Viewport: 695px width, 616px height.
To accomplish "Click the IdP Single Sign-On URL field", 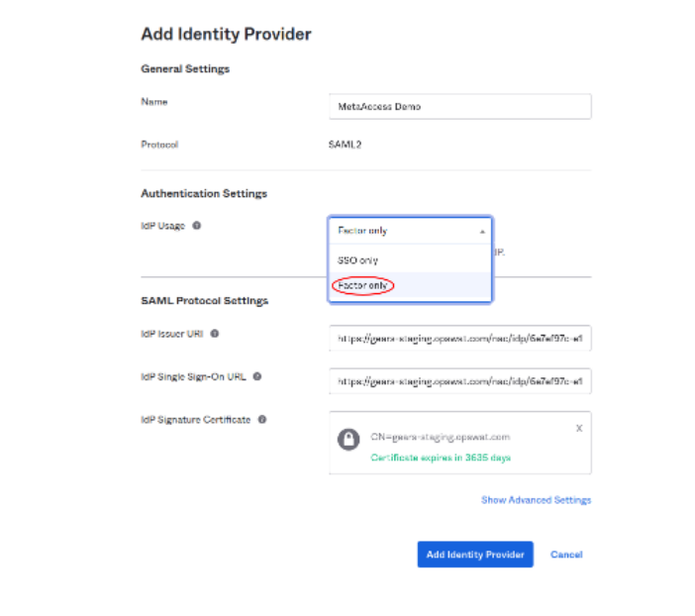I will (459, 380).
